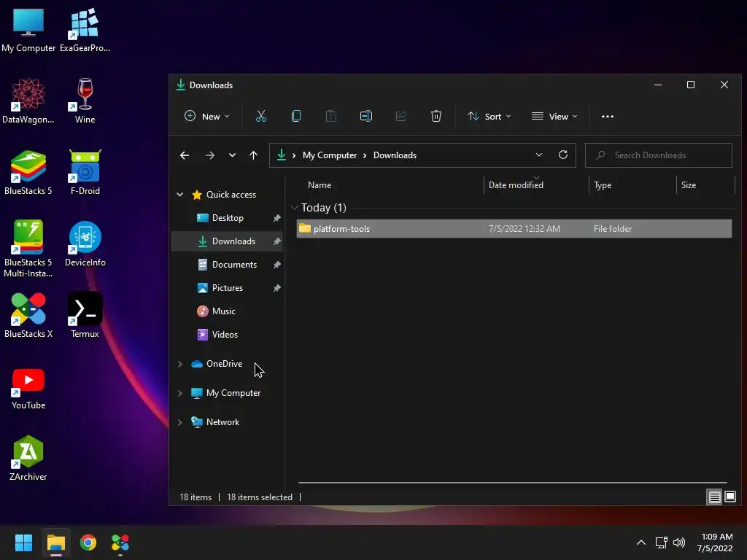Expand My Computer in navigation pane
This screenshot has height=560, width=747.
(x=180, y=393)
